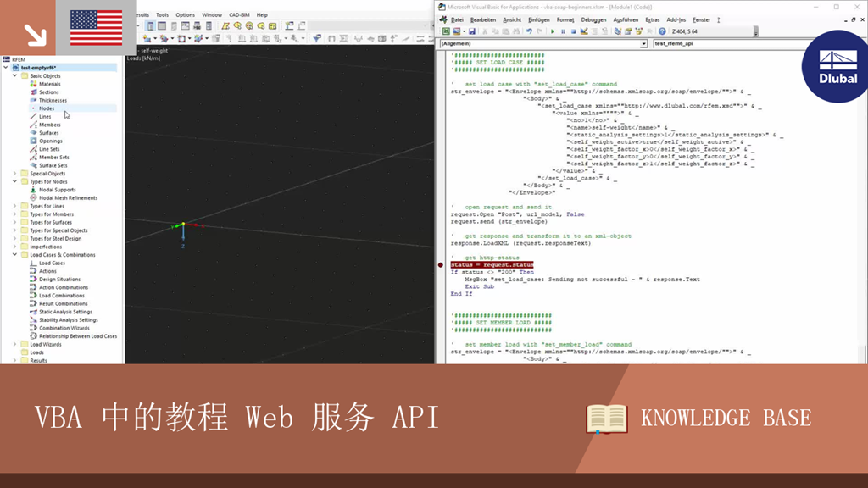This screenshot has width=868, height=488.
Task: Click the Reset (stop) icon in VBA toolbar
Action: [574, 31]
